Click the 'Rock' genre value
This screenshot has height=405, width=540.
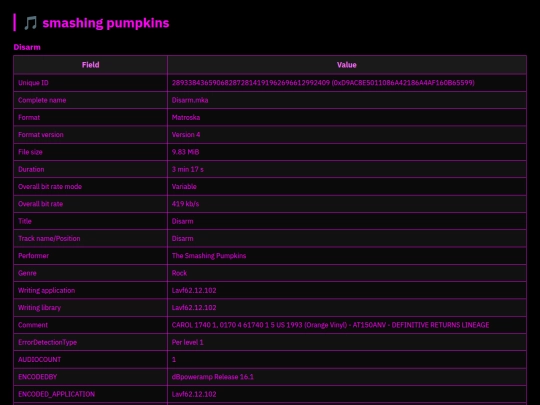pyautogui.click(x=179, y=273)
